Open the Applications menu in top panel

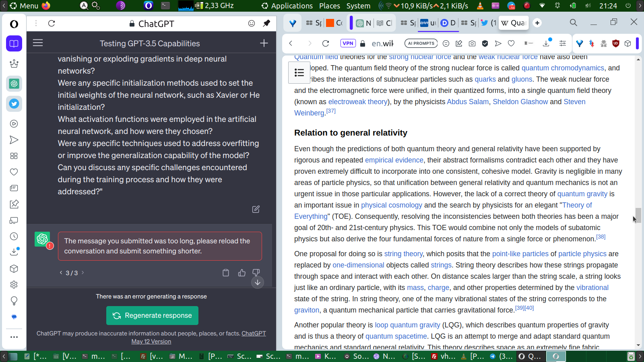[292, 6]
